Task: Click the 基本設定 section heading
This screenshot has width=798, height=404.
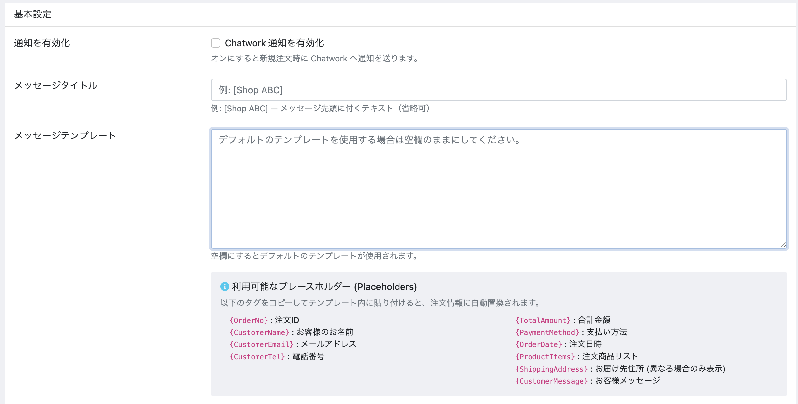Action: click(x=33, y=14)
